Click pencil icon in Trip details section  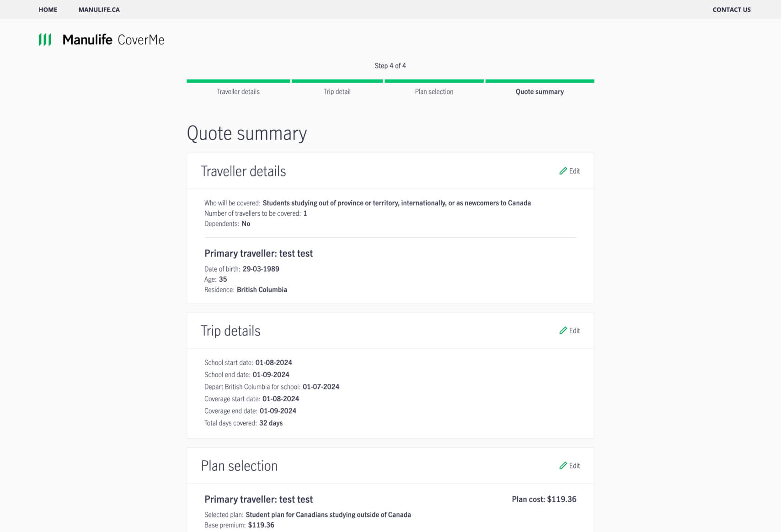pos(563,330)
